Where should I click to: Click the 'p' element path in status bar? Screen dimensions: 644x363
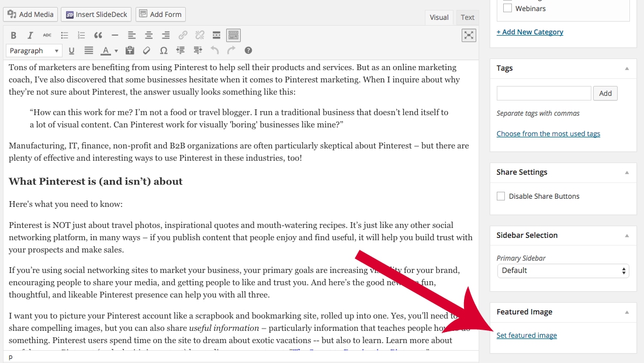[11, 357]
